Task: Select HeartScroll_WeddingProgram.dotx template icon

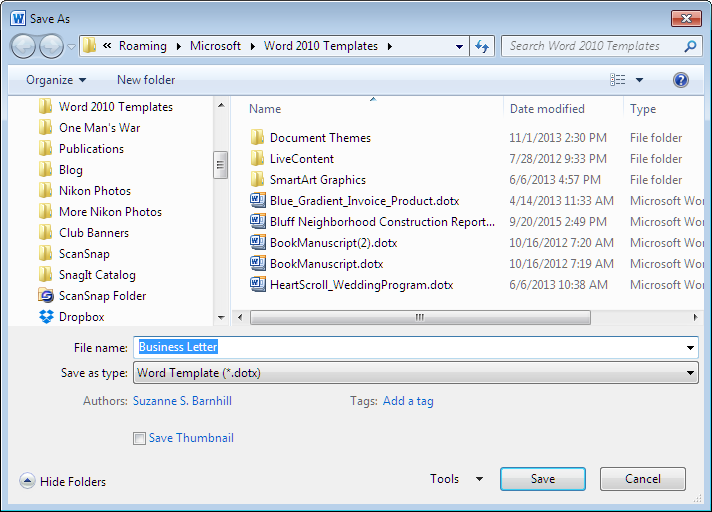Action: (x=257, y=285)
